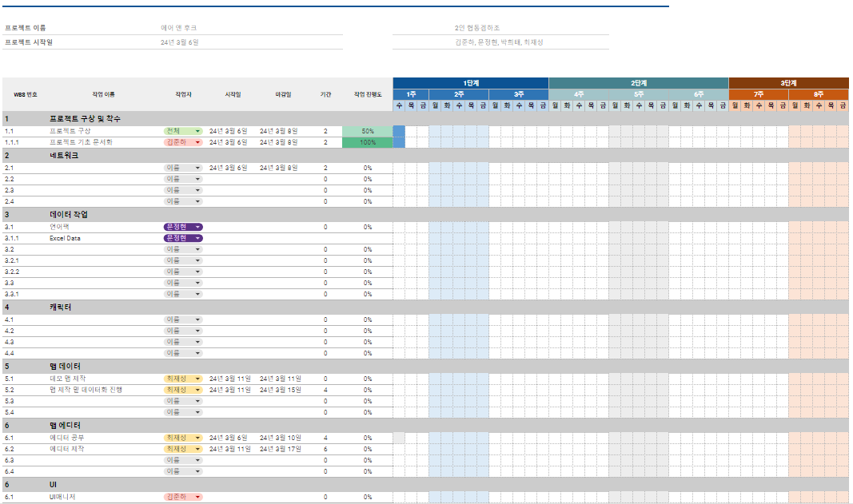Image resolution: width=853 pixels, height=504 pixels.
Task: Click the UI매니저 task name cell
Action: coord(62,497)
